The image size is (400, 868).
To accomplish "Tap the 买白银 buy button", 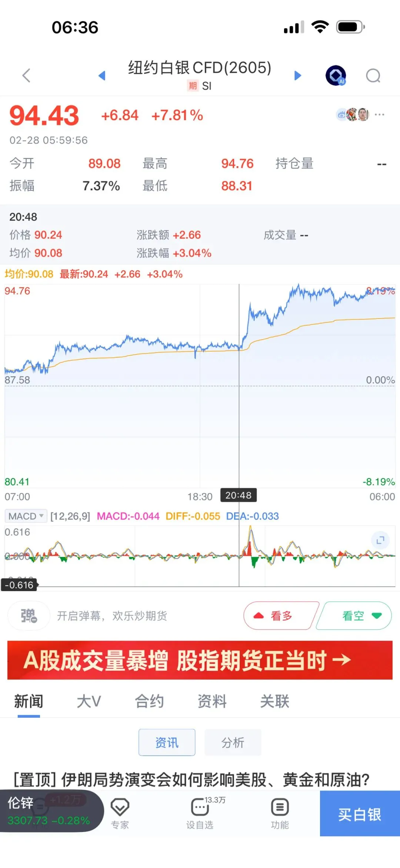I will 360,813.
